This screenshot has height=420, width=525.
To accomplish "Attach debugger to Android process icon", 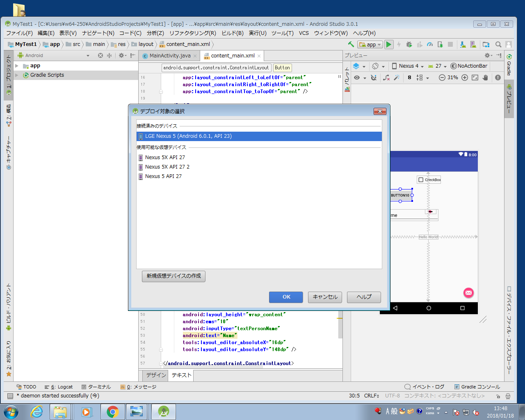I will tap(440, 44).
